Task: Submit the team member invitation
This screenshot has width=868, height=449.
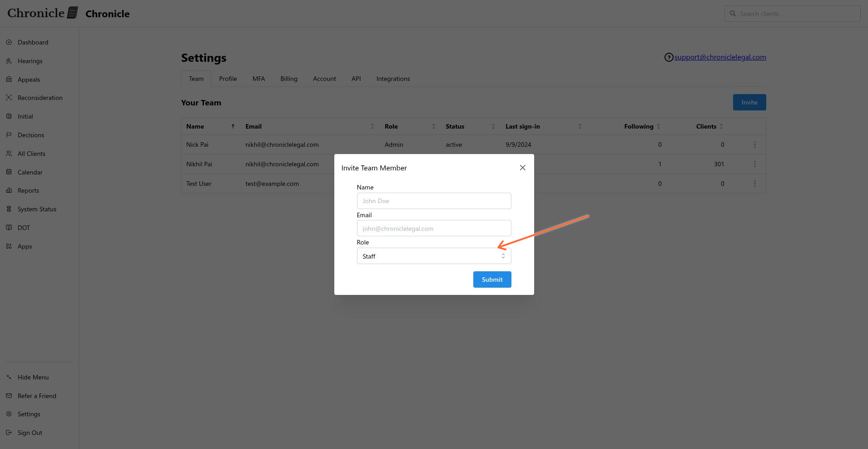Action: [x=492, y=279]
